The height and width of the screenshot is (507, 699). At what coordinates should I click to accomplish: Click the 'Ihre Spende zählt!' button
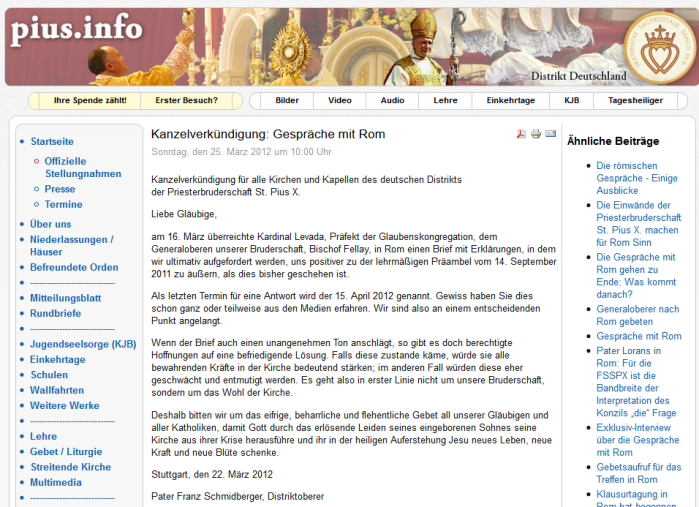point(83,101)
